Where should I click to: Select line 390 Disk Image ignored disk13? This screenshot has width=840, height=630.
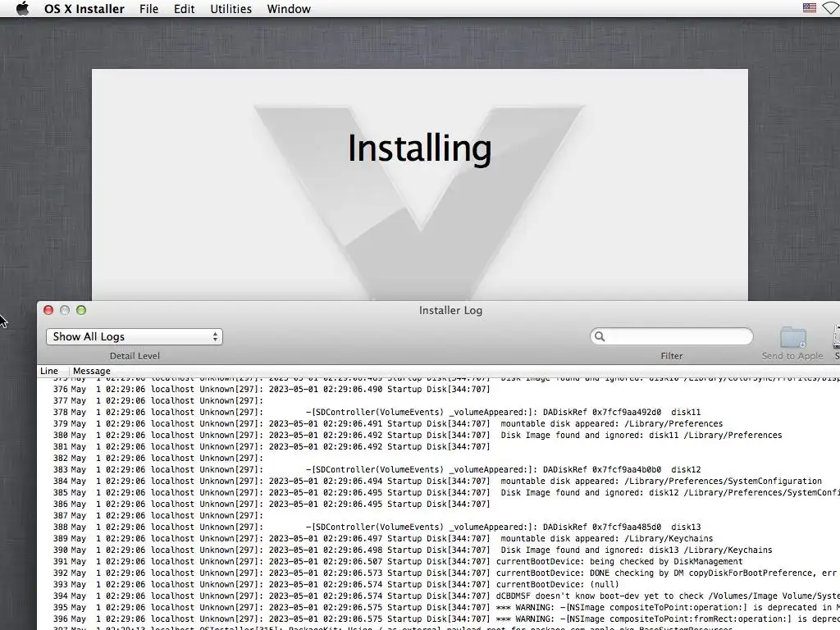[439, 550]
